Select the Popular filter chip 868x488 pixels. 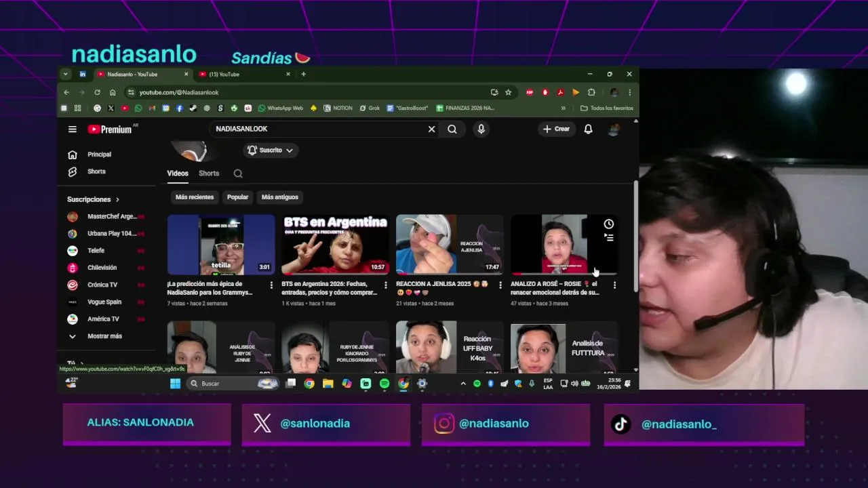pos(237,197)
